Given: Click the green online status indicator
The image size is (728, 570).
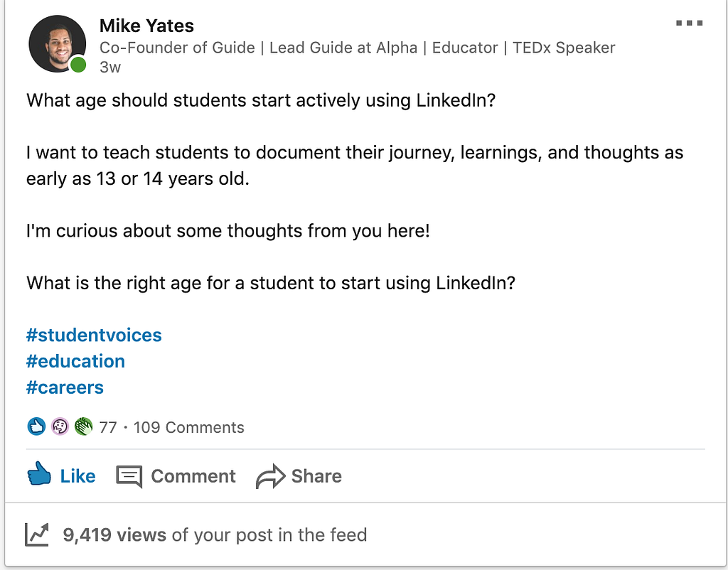Looking at the screenshot, I should tap(78, 65).
